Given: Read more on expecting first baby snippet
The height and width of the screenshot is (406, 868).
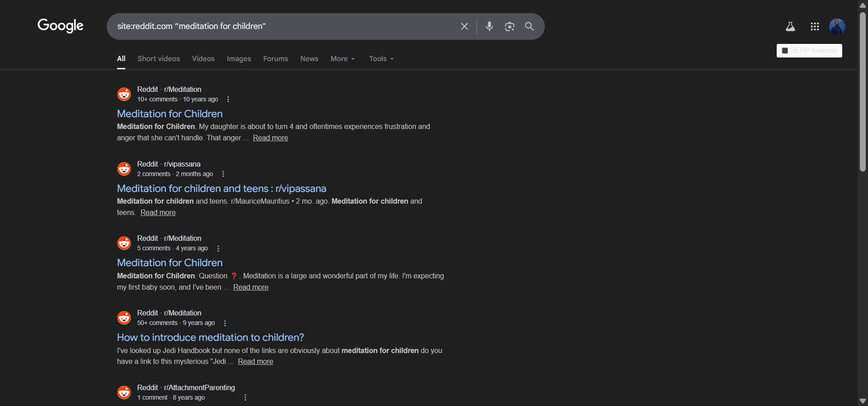Looking at the screenshot, I should tap(251, 287).
